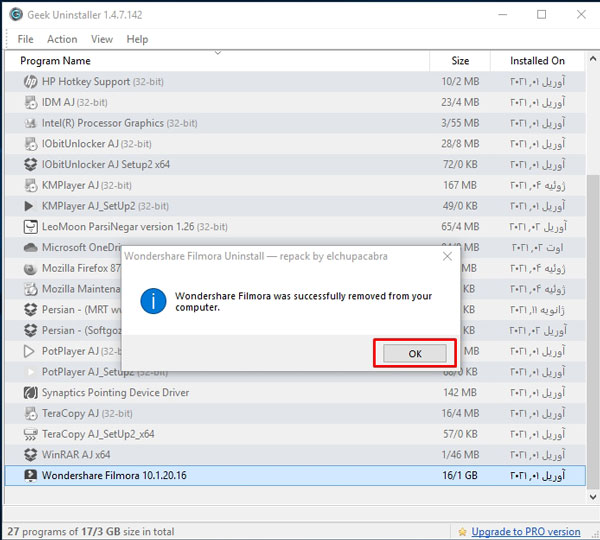Click the TeraCopy AJ (32-bit) icon
Image resolution: width=600 pixels, height=540 pixels.
click(30, 413)
